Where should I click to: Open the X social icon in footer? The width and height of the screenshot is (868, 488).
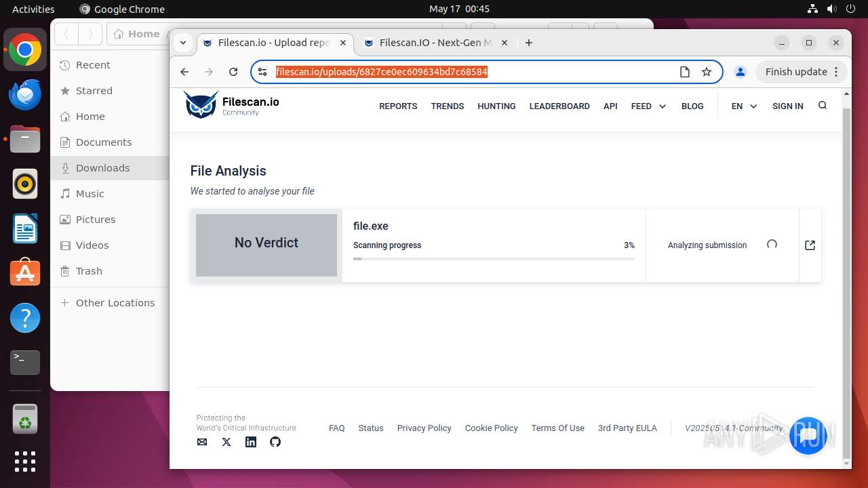click(x=226, y=442)
